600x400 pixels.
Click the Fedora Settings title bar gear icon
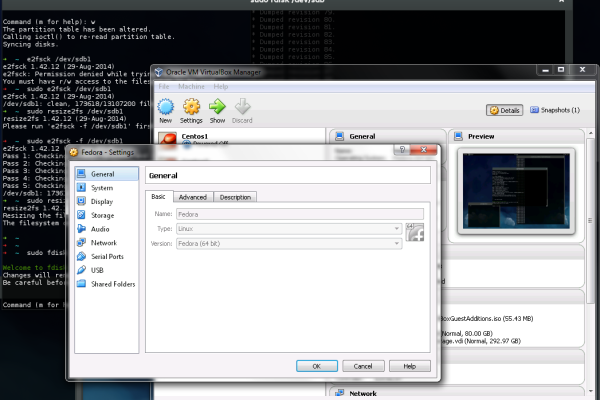click(x=73, y=152)
